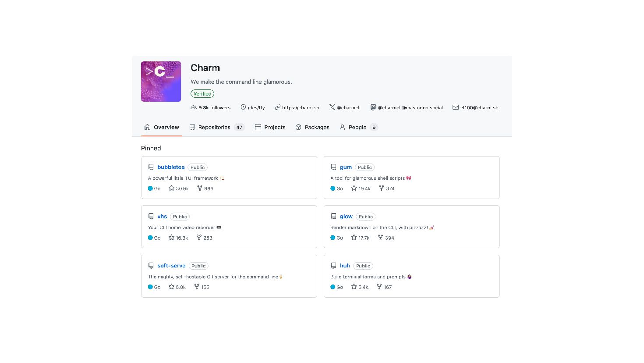The image size is (644, 363).
Task: Open the vhs repository link
Action: [162, 216]
